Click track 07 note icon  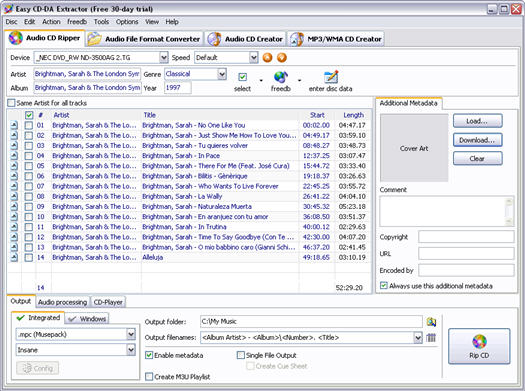click(x=14, y=186)
